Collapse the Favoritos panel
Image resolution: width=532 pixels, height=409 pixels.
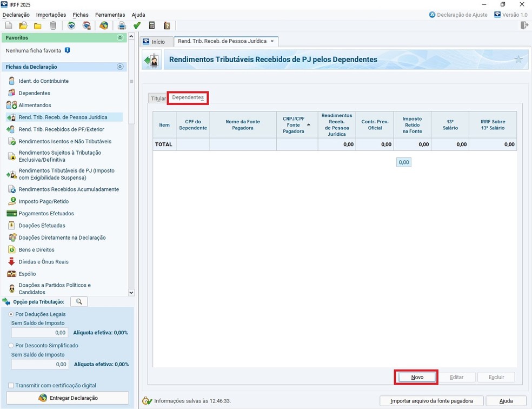(x=120, y=38)
